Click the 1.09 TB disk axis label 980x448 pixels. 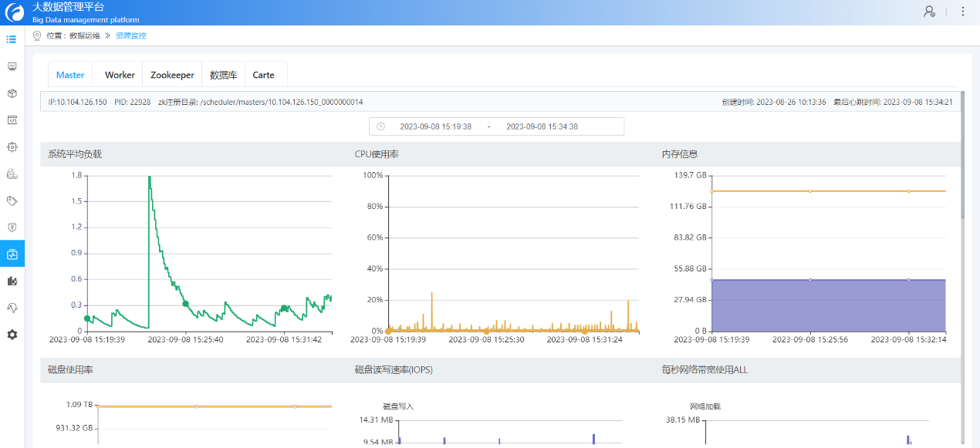[x=78, y=404]
